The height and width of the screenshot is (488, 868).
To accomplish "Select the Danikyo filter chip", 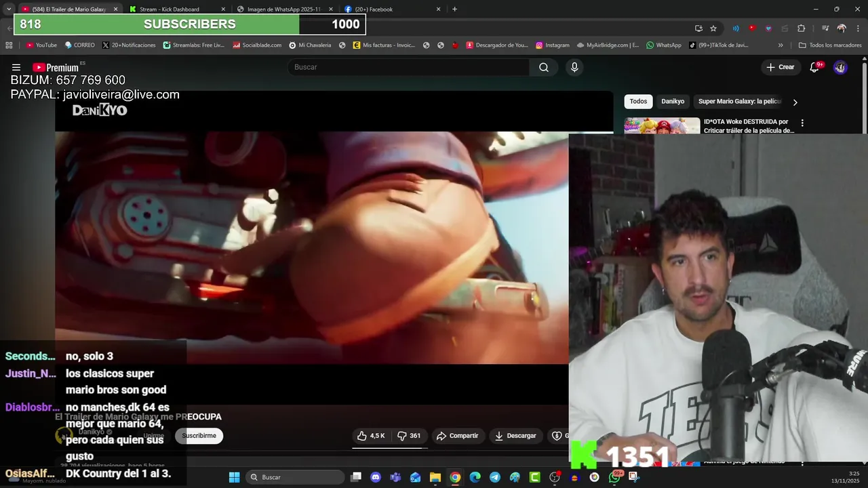I will [673, 101].
